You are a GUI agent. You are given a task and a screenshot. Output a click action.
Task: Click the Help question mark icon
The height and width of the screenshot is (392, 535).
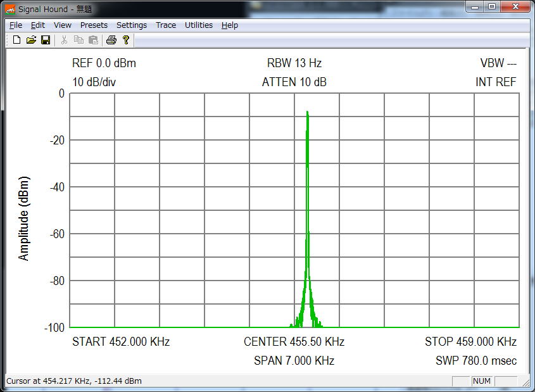click(126, 40)
